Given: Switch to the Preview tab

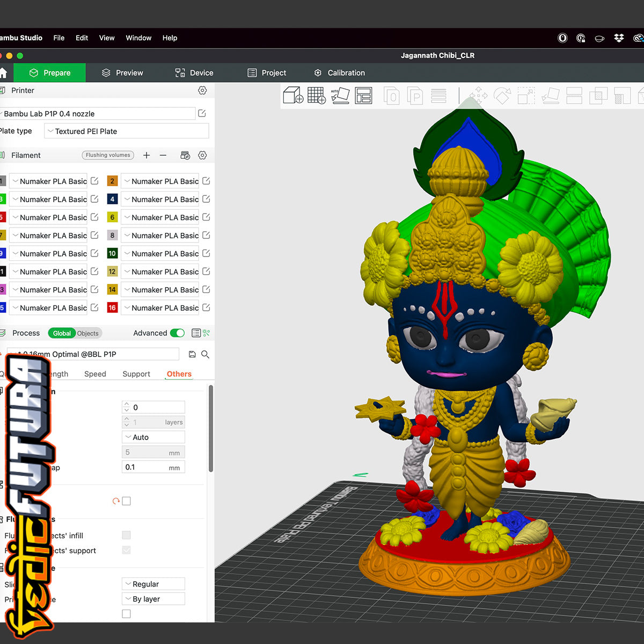Looking at the screenshot, I should 122,73.
